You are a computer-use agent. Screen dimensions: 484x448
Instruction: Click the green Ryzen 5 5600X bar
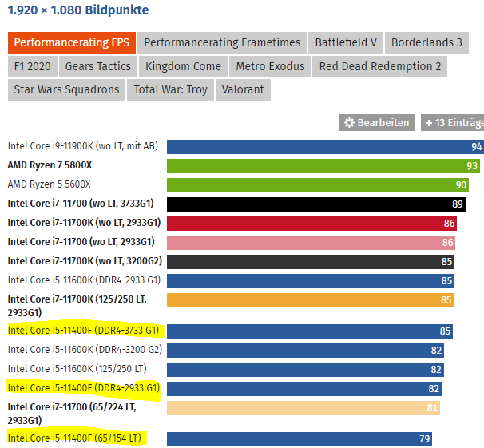point(318,185)
